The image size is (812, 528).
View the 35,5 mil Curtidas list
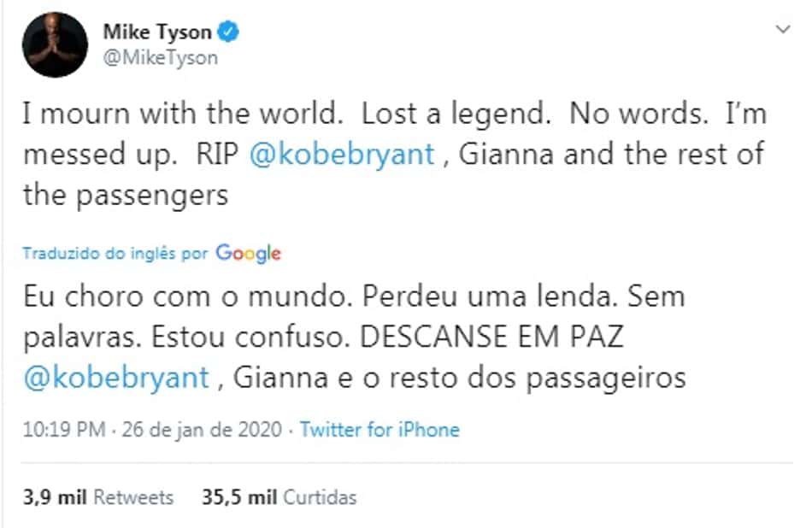click(x=279, y=497)
